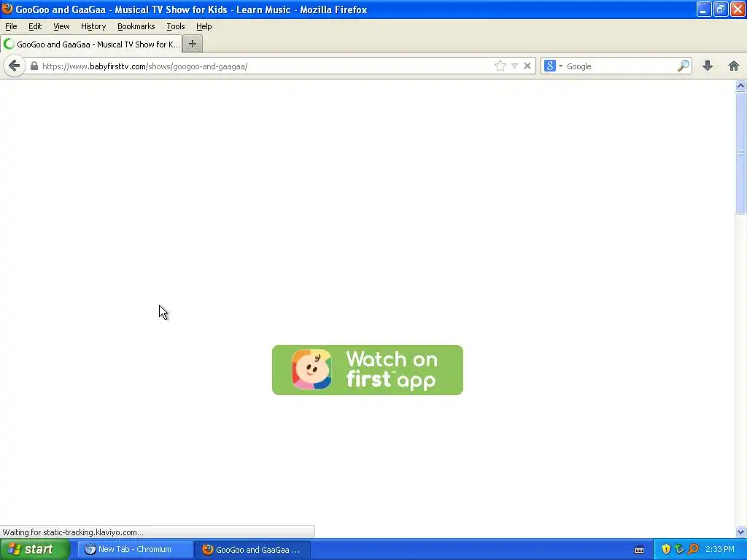Open the Help menu

(x=204, y=26)
